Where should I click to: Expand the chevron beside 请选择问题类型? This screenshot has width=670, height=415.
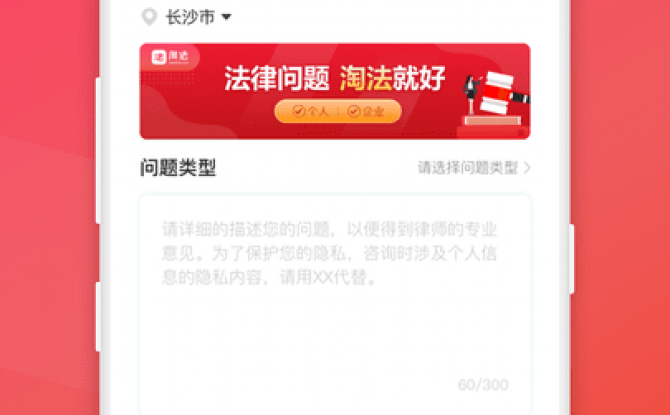(x=527, y=168)
